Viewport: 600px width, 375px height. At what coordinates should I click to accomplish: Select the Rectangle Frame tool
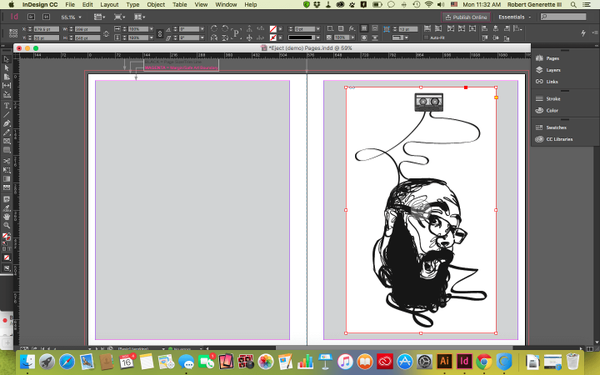[7, 141]
